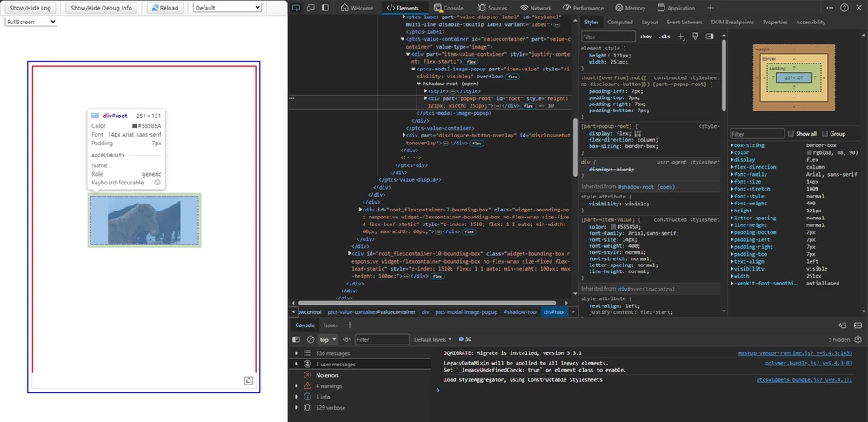The width and height of the screenshot is (868, 422).
Task: Enable the Group checkbox
Action: pos(825,133)
